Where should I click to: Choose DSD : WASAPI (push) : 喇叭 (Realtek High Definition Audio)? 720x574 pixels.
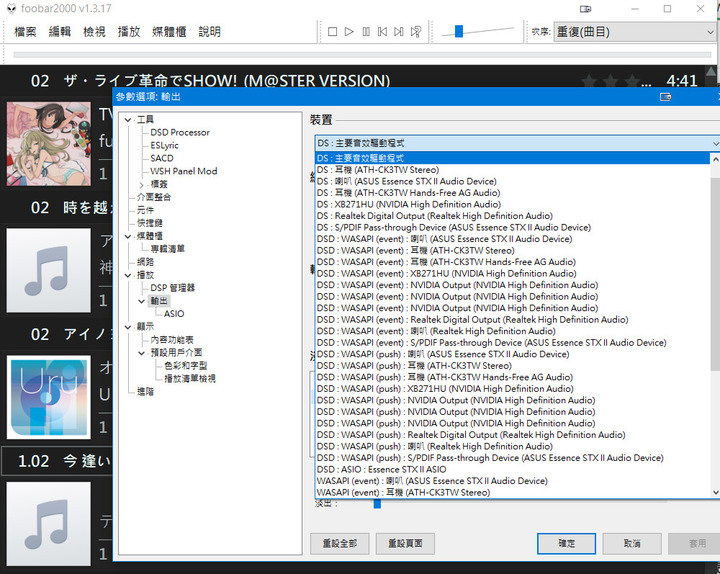(512, 446)
